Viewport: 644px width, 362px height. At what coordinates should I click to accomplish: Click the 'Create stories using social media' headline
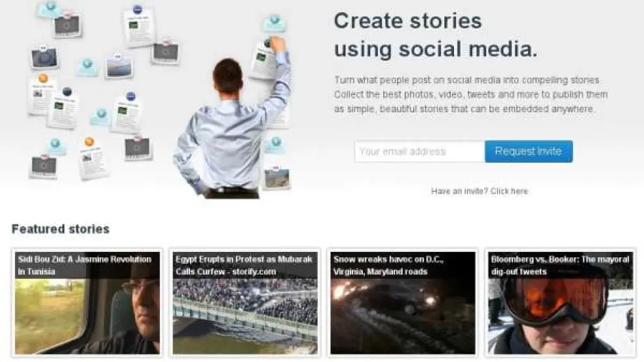point(435,35)
